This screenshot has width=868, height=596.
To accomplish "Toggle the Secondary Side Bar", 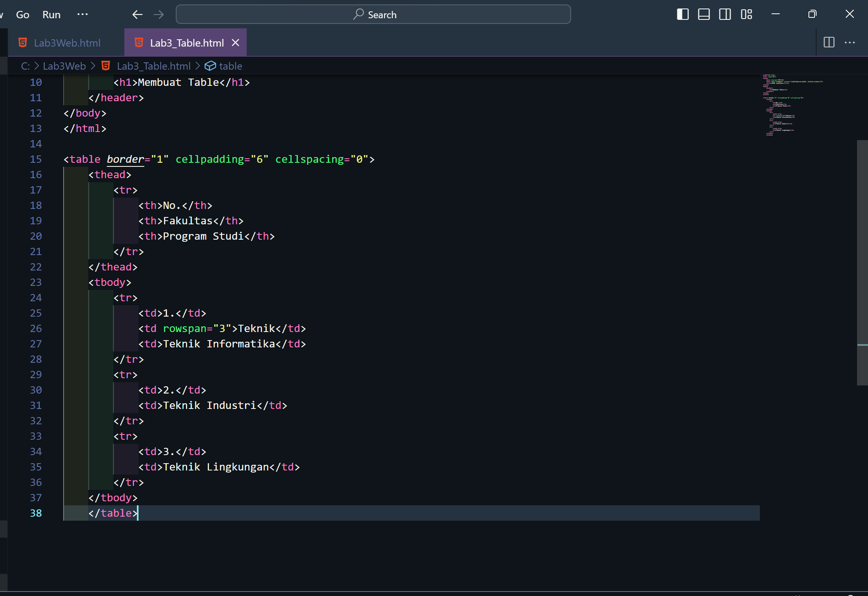I will [725, 14].
